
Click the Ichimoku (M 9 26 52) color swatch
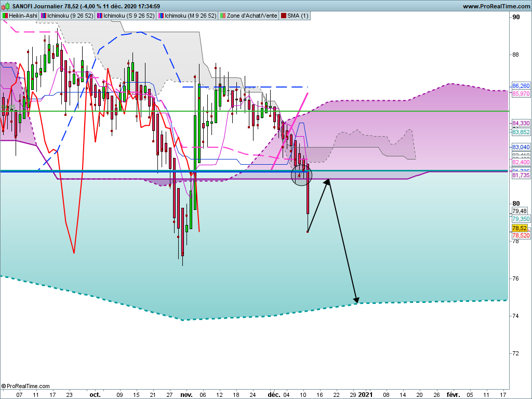(161, 16)
